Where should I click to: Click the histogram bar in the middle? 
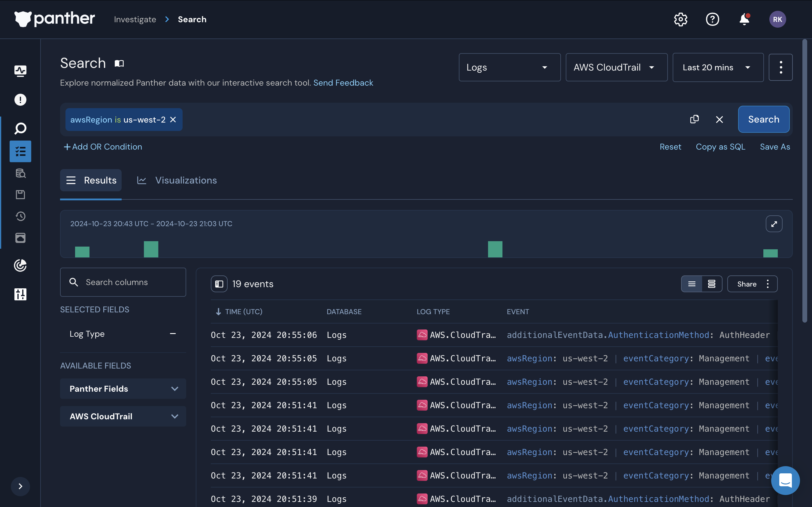495,249
